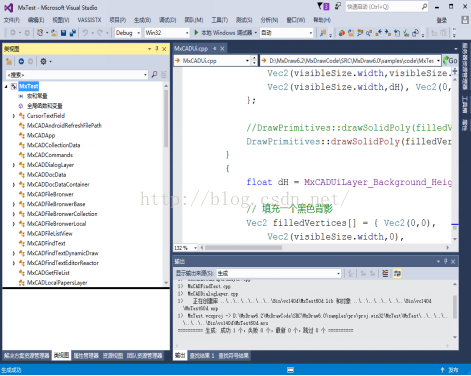Screen dimensions: 471x376
Task: Click the search magnifier in Class View
Action: (x=154, y=74)
